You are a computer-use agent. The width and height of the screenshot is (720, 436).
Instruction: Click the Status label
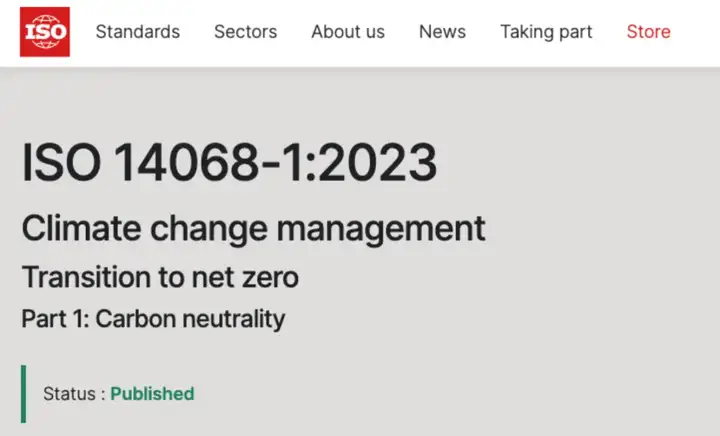69,394
